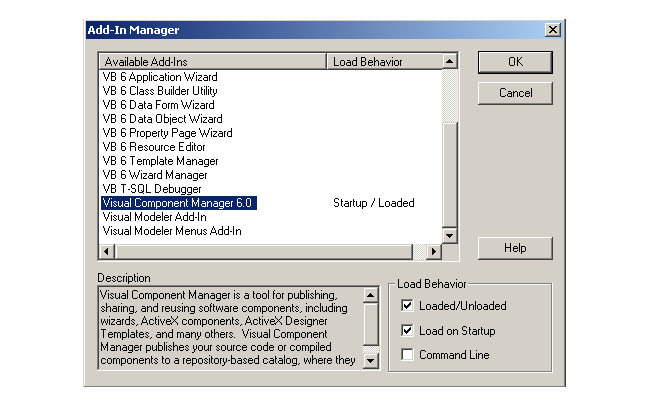Open Help for Add-In Manager
Image resolution: width=650 pixels, height=412 pixels.
[515, 248]
